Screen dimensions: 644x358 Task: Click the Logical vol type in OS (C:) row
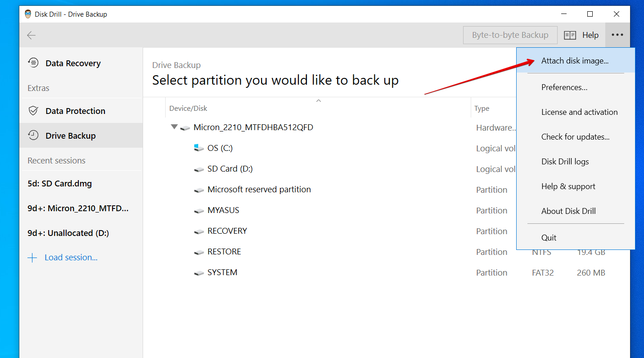tap(496, 149)
